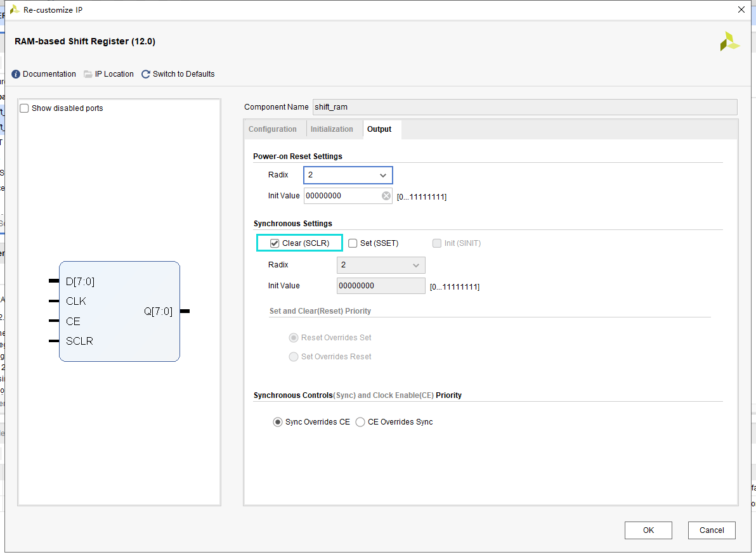Screen dimensions: 756x557
Task: Close the Re-customize IP dialog
Action: [x=741, y=10]
